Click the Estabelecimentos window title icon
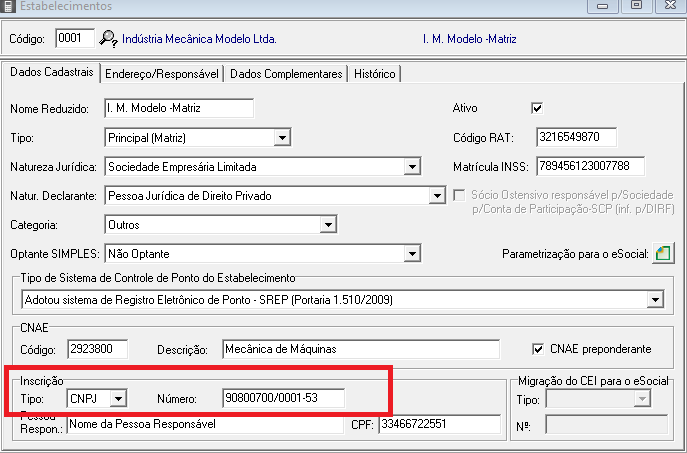687x453 pixels. pos(9,6)
